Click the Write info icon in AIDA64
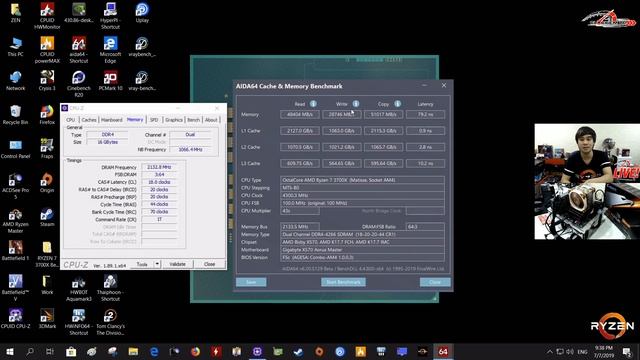The image size is (640, 360). 356,104
